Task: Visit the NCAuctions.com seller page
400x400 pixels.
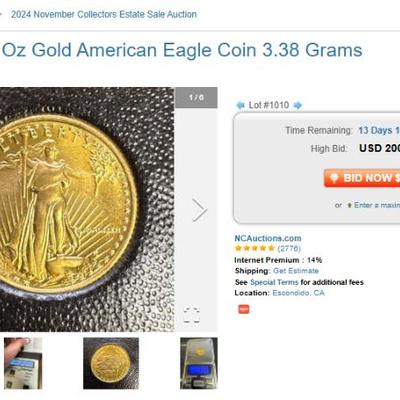Action: [x=268, y=238]
